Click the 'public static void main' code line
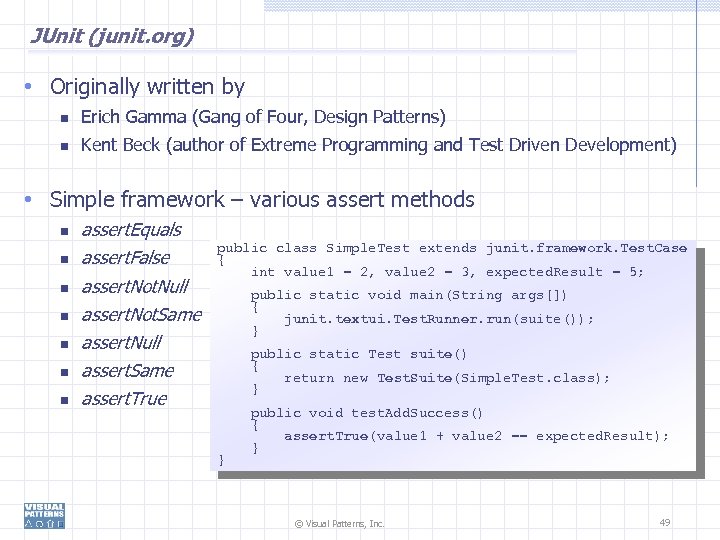 409,295
